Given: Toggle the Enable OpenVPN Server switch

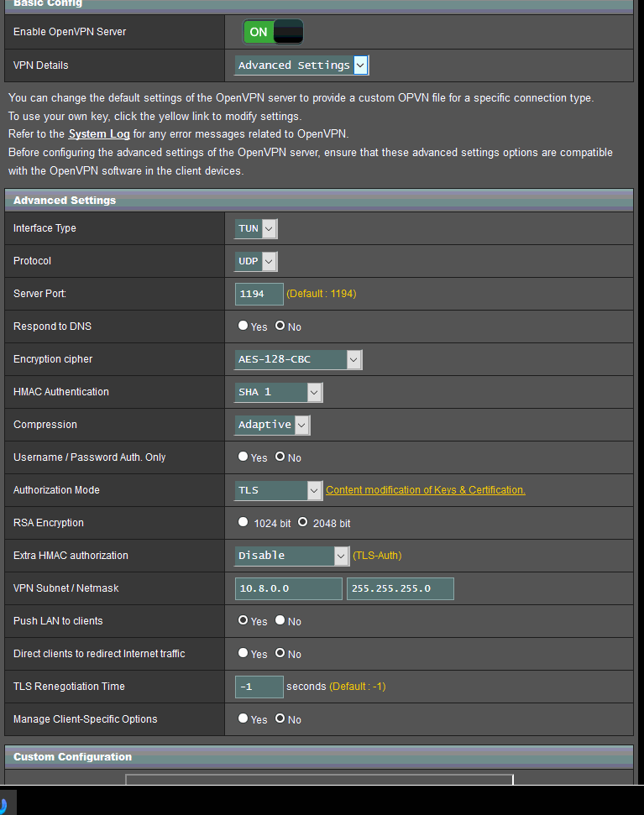Looking at the screenshot, I should coord(273,32).
